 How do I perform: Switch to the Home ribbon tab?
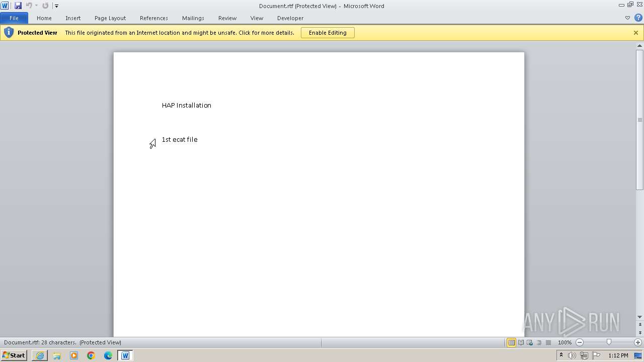pyautogui.click(x=44, y=18)
